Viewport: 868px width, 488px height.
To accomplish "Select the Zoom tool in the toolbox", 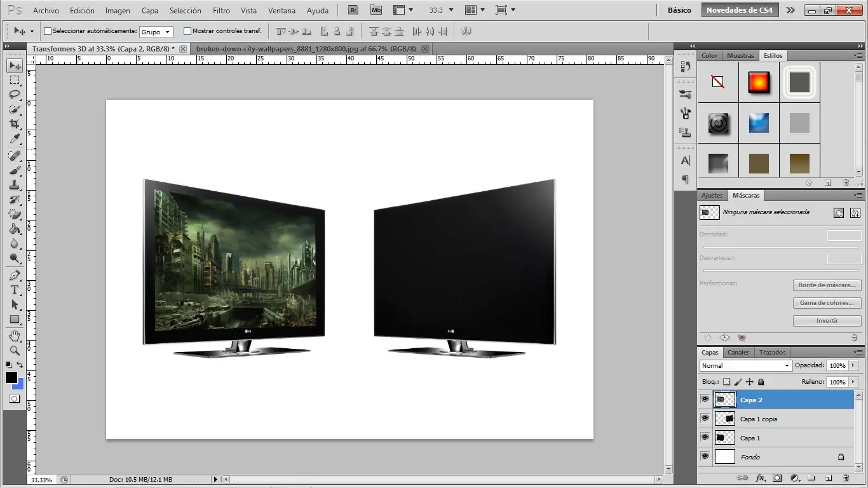I will pyautogui.click(x=15, y=350).
